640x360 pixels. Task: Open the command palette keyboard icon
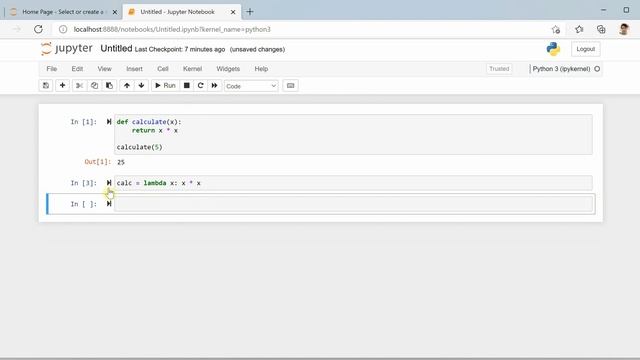[x=290, y=86]
